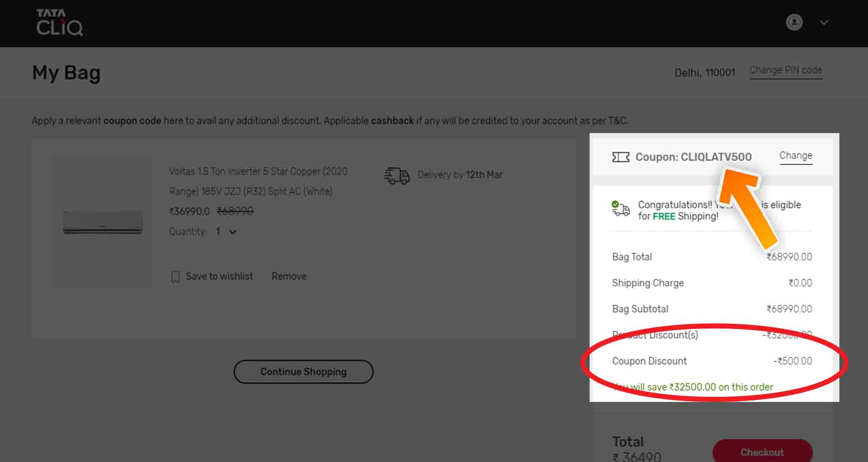
Task: Click the Checkout button
Action: (x=762, y=451)
